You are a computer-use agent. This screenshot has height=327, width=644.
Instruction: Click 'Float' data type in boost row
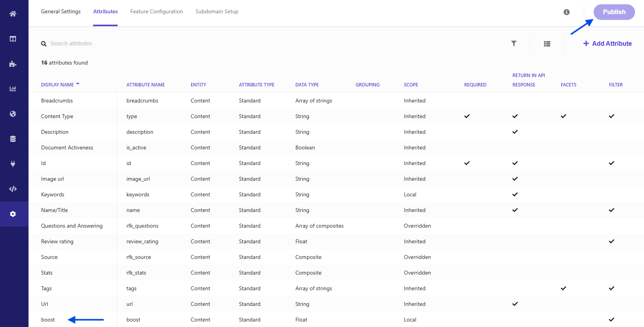point(301,320)
